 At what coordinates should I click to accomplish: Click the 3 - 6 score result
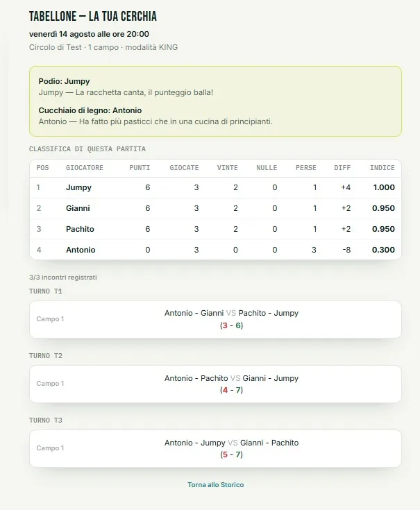coord(231,325)
